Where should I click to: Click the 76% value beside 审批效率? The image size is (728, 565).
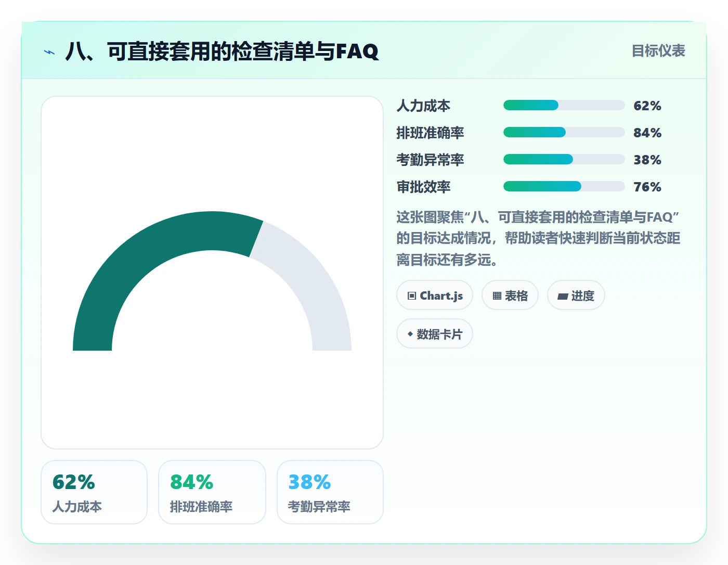click(x=647, y=187)
